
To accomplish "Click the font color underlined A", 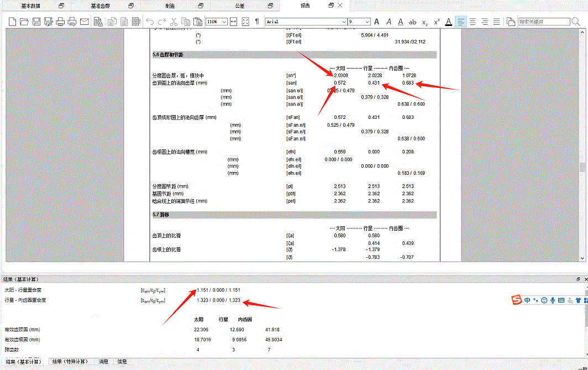I will (448, 22).
